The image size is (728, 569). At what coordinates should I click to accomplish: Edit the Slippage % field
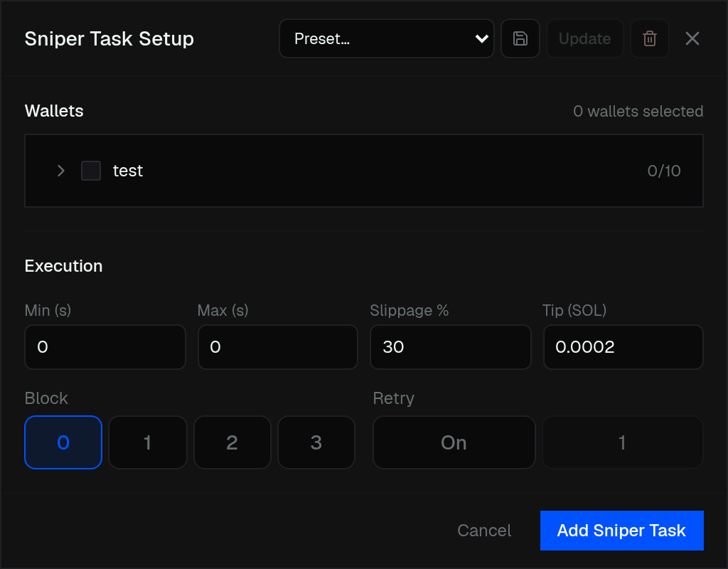click(x=450, y=347)
